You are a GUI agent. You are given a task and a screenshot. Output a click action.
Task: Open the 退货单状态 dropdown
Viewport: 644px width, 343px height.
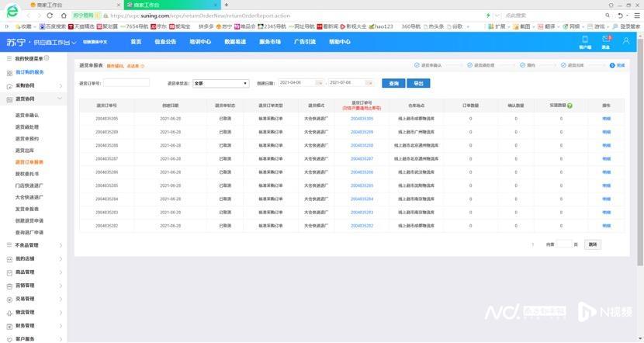220,82
